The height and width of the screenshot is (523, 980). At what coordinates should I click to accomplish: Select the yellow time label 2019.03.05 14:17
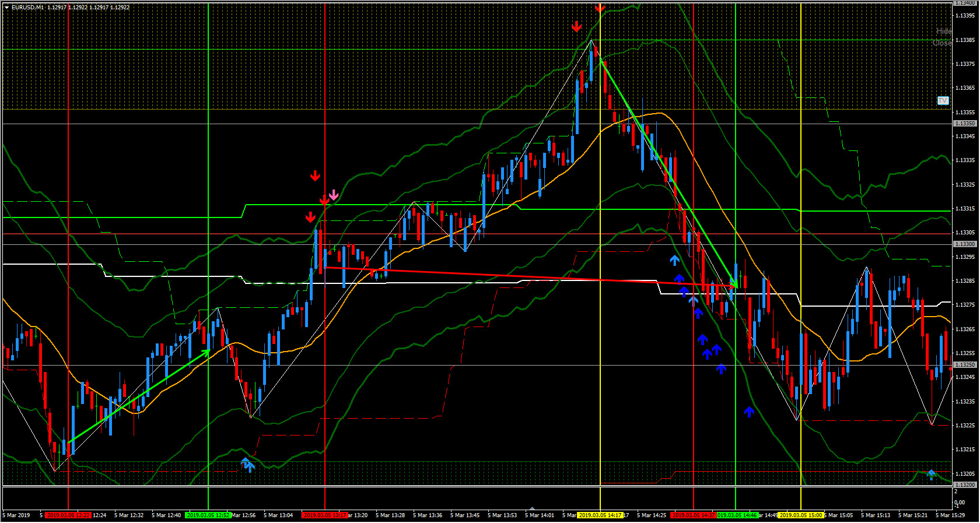point(600,515)
